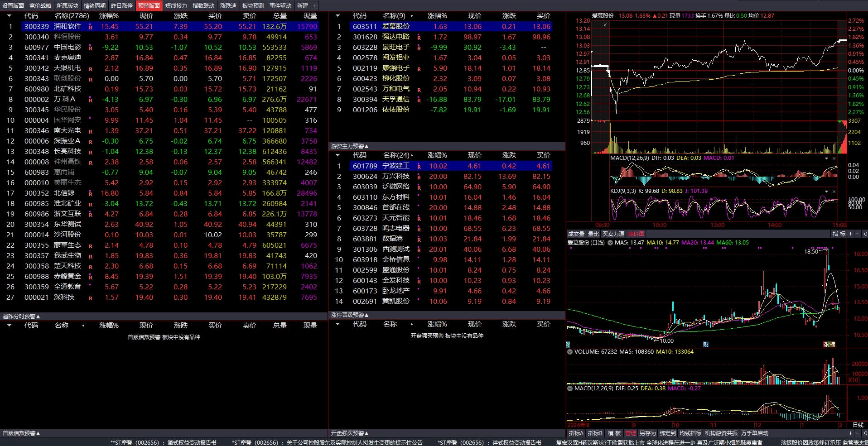Click the 绑定到 button

pyautogui.click(x=668, y=433)
